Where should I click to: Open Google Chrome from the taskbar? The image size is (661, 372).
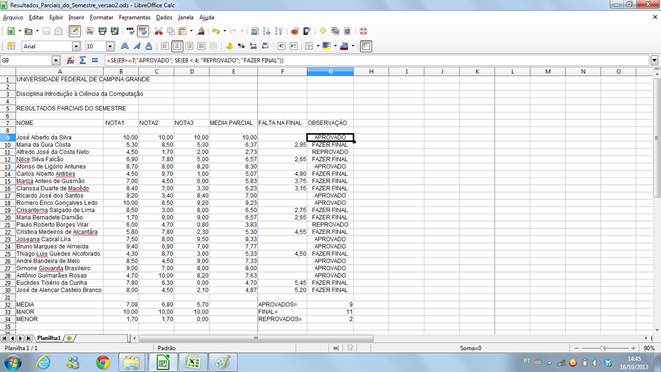point(103,363)
